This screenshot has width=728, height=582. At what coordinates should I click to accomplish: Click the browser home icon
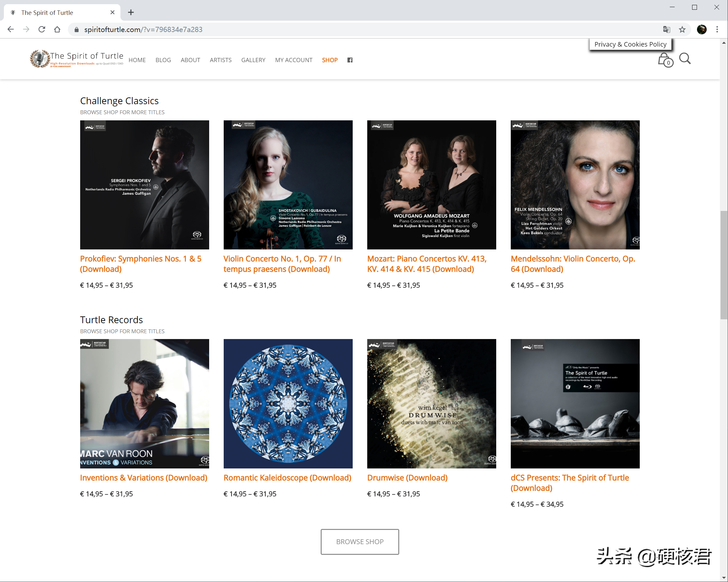[x=58, y=29]
